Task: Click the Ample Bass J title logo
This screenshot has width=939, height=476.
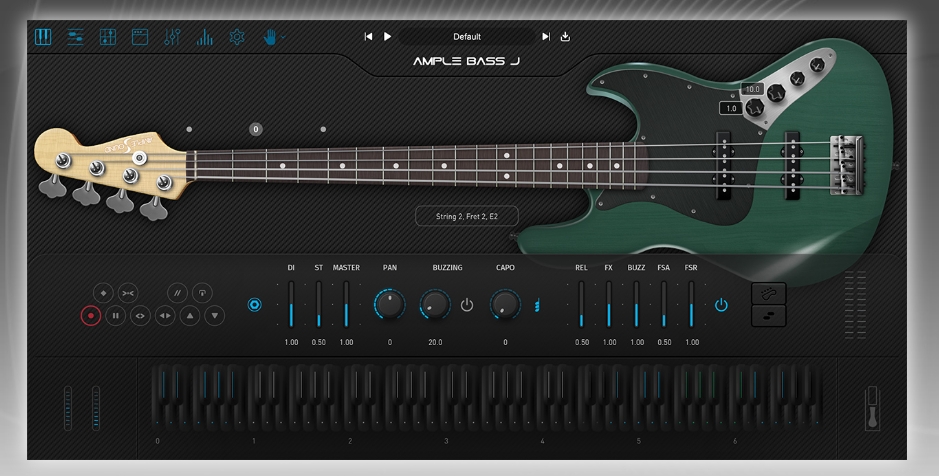Action: [x=467, y=61]
